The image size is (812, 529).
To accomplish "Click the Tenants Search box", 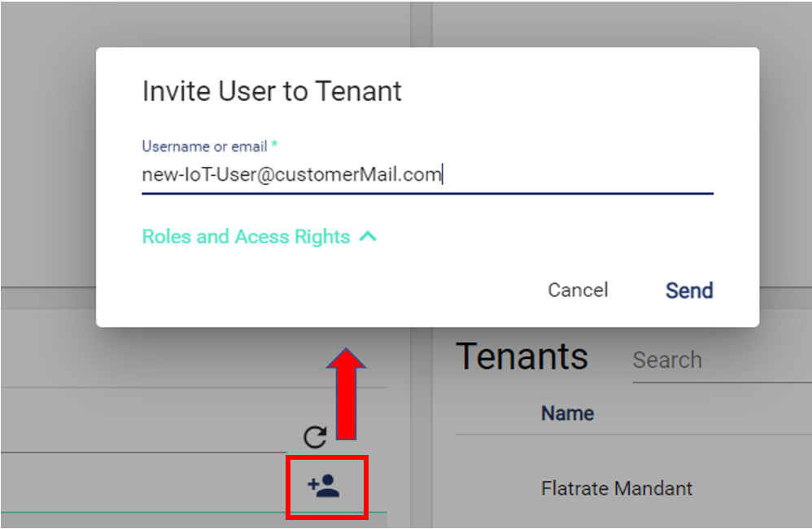I will point(716,361).
